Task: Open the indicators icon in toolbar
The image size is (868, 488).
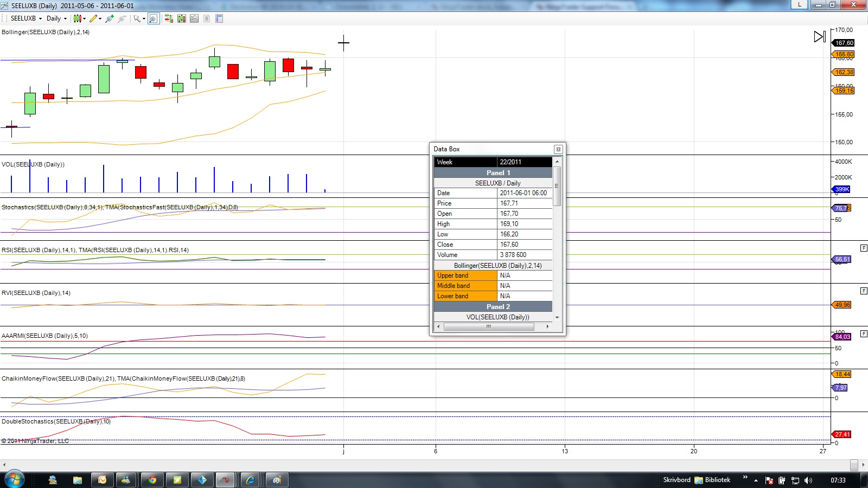Action: [194, 18]
